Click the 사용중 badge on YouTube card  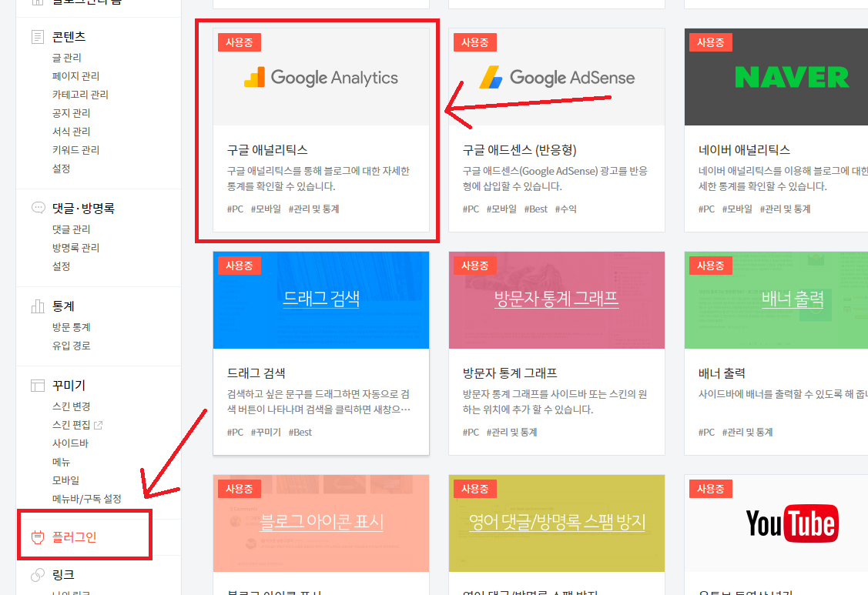pyautogui.click(x=711, y=489)
